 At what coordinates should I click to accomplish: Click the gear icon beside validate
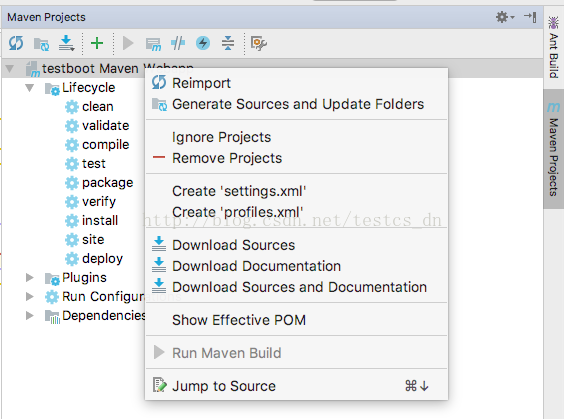tap(72, 126)
